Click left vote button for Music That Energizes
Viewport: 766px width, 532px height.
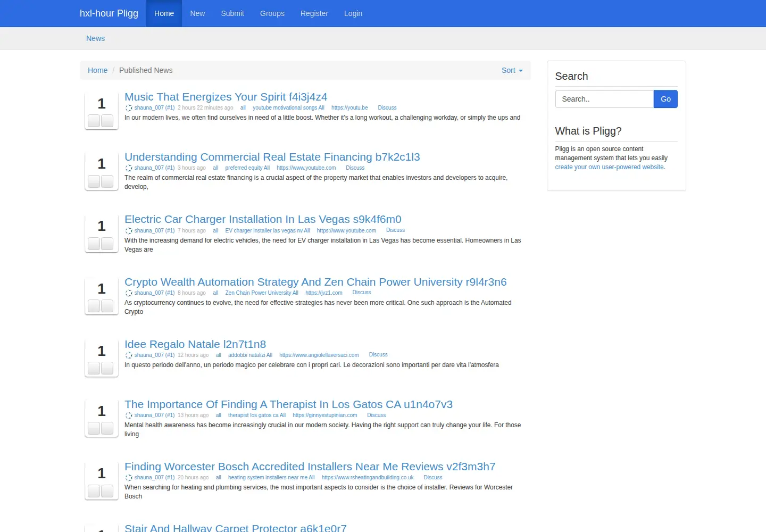[94, 121]
